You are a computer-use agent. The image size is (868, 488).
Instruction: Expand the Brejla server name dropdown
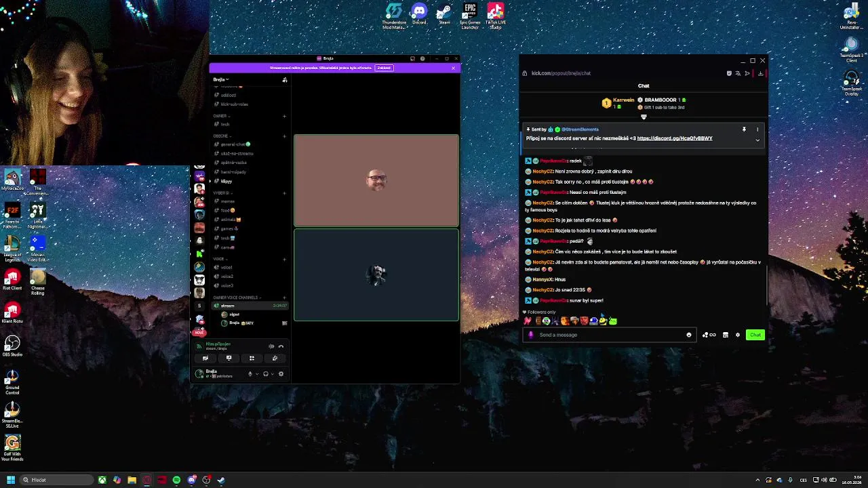(221, 80)
